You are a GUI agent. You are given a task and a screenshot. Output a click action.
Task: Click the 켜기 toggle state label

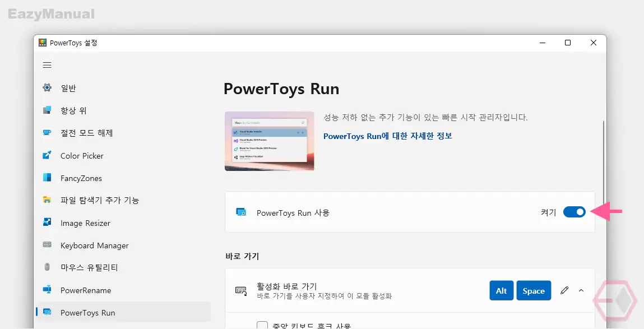point(548,212)
